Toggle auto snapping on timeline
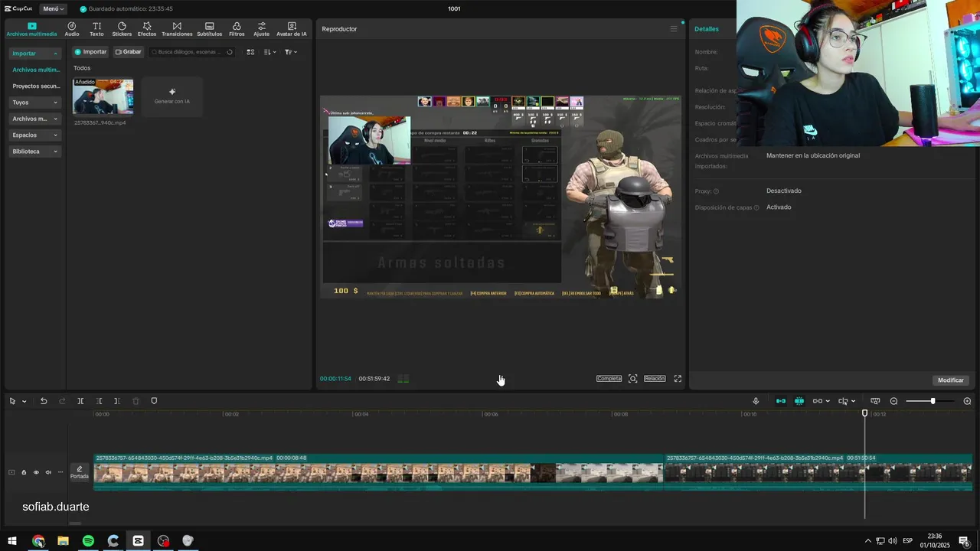The height and width of the screenshot is (551, 980). (x=799, y=401)
